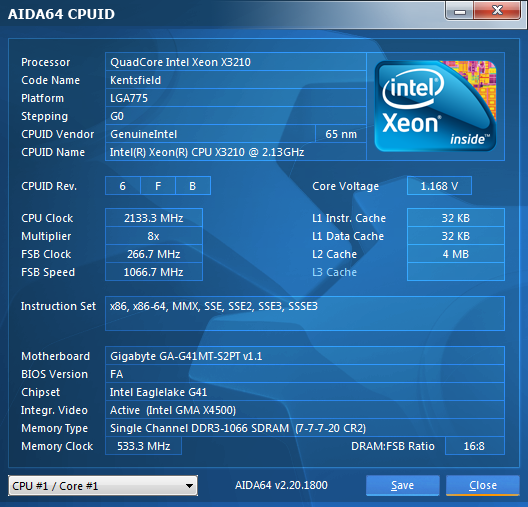Click the G0 stepping value
This screenshot has height=507, width=528.
tap(236, 116)
